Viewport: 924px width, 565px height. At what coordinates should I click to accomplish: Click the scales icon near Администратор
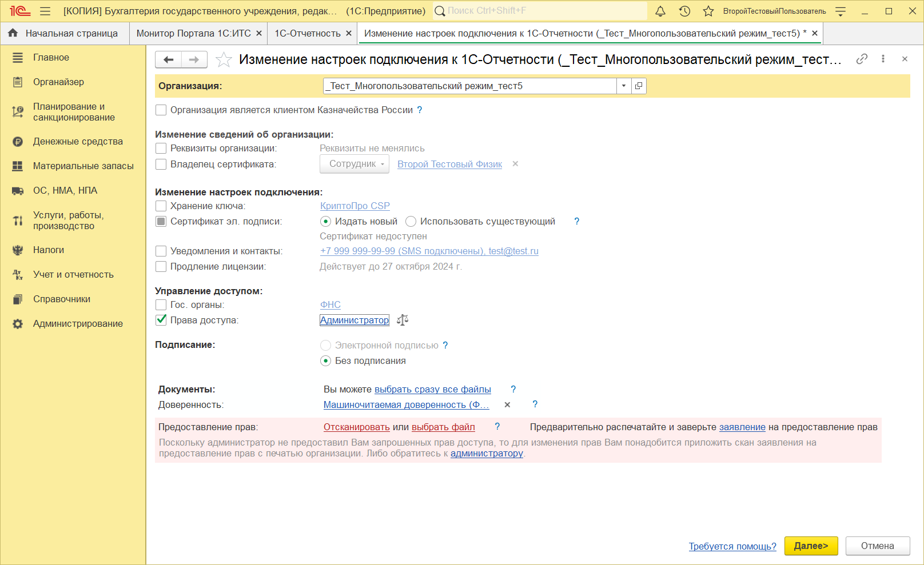pos(403,320)
